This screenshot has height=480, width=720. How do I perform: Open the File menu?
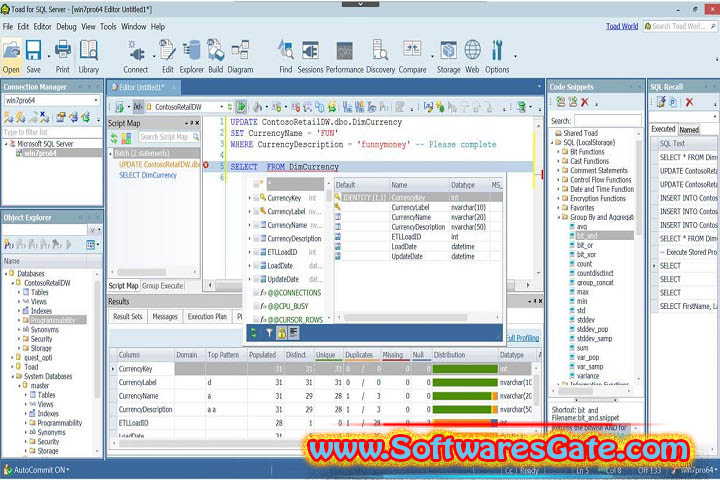pyautogui.click(x=8, y=27)
